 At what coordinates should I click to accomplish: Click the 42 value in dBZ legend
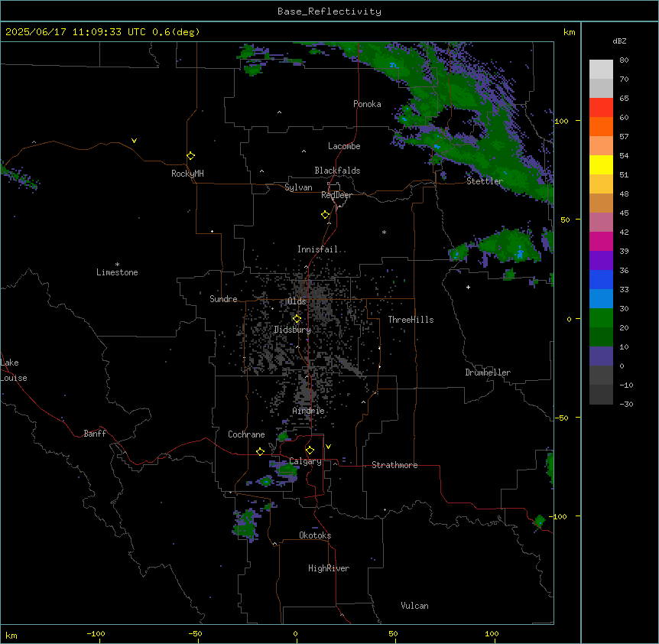click(624, 232)
